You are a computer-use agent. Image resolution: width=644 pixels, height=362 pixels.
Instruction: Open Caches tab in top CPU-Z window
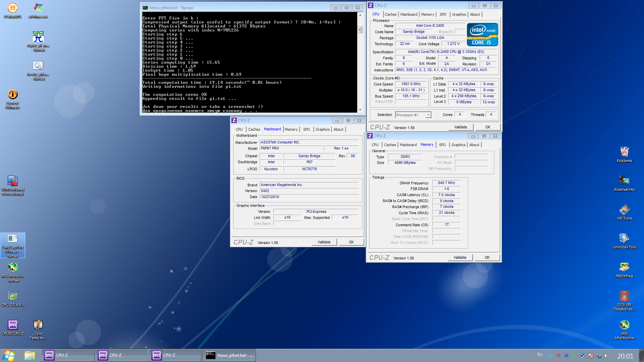click(390, 14)
